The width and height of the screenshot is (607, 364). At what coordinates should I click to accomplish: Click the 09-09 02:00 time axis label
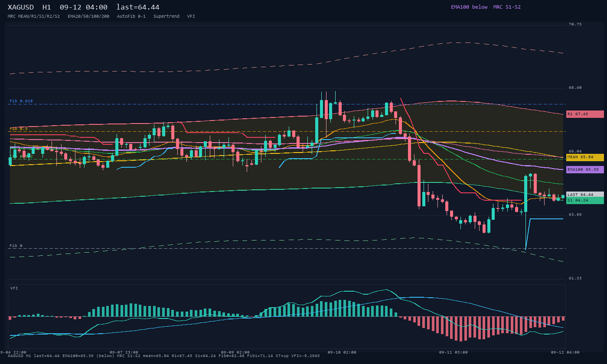click(235, 352)
